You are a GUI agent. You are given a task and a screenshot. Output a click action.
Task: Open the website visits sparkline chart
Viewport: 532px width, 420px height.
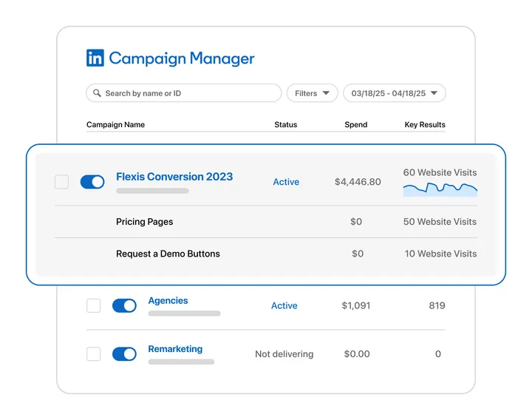tap(440, 189)
